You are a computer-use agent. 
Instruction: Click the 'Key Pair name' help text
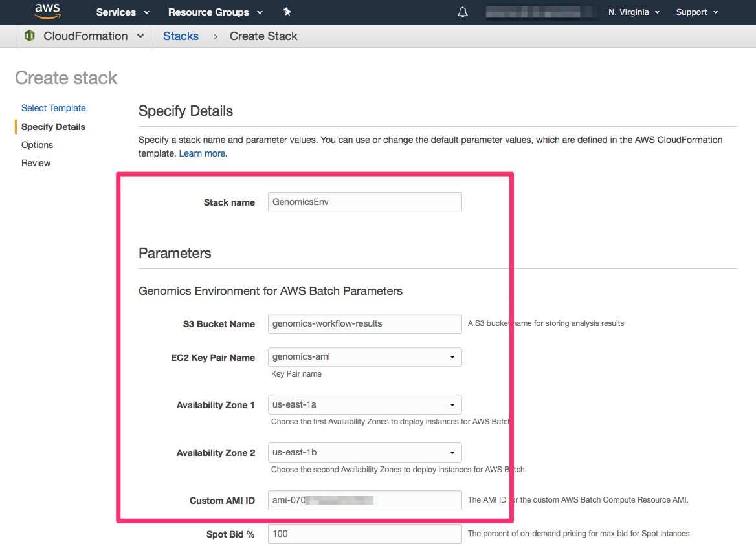point(296,374)
